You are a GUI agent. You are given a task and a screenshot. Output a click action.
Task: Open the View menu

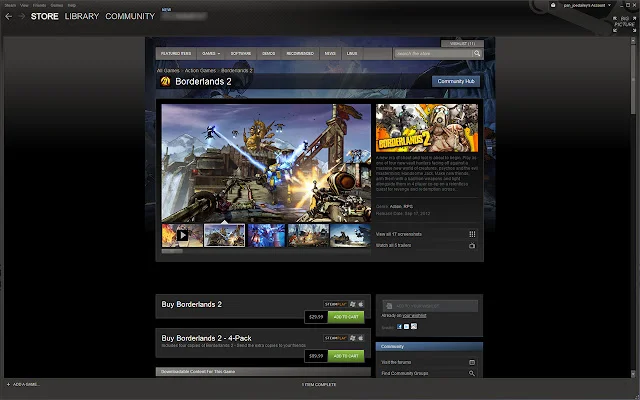point(24,5)
